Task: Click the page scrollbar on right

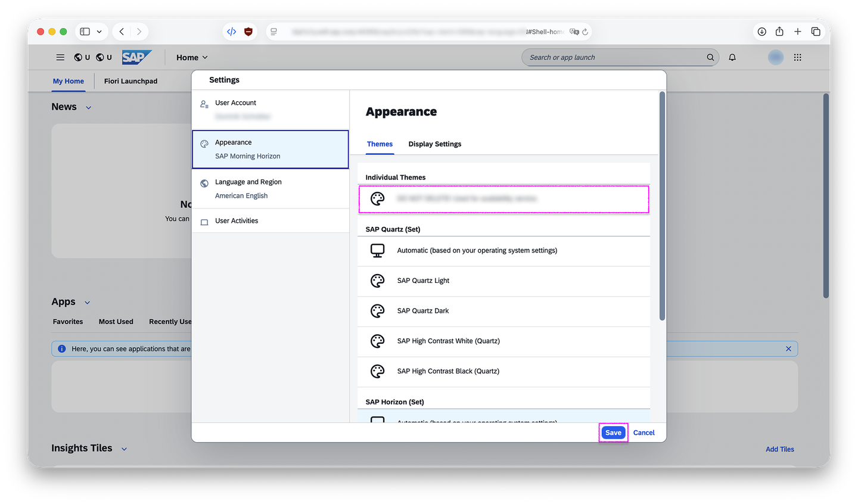Action: point(826,195)
